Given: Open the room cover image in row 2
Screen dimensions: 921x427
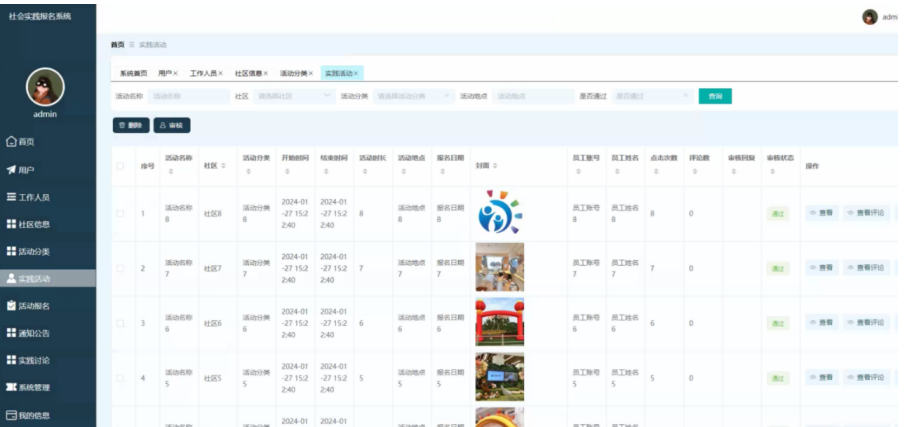Looking at the screenshot, I should pos(499,267).
